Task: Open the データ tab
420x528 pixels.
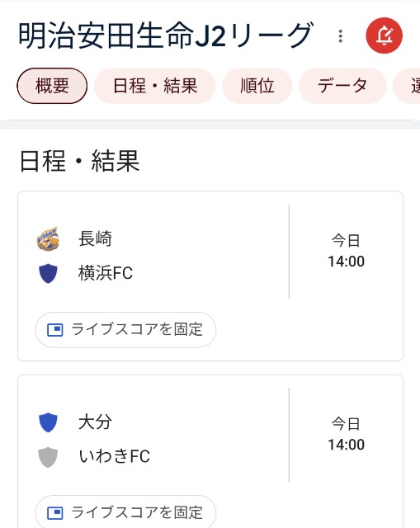Action: (342, 86)
